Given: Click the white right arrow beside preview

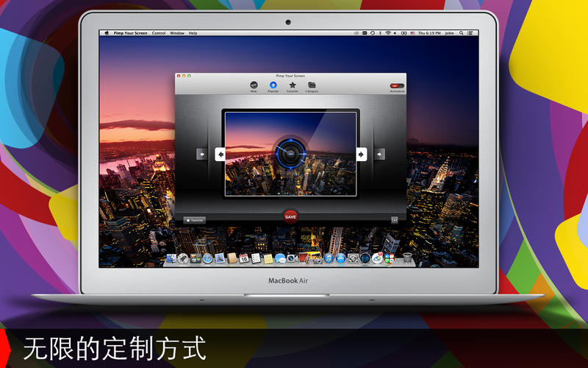Looking at the screenshot, I should (362, 154).
